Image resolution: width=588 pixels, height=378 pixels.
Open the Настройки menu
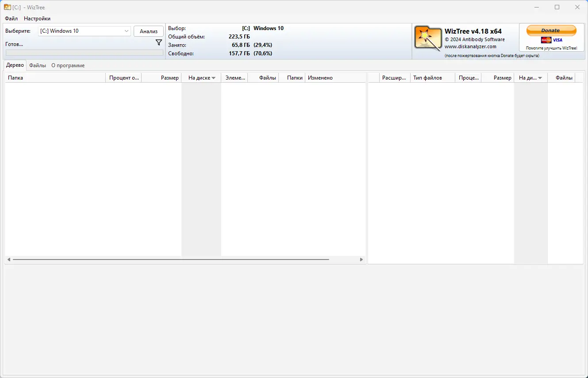tap(37, 19)
